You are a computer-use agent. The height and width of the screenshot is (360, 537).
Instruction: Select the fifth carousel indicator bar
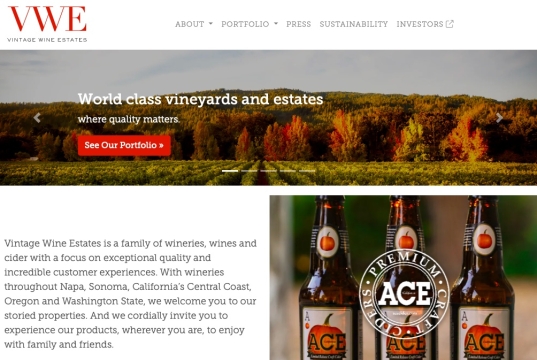(x=307, y=171)
